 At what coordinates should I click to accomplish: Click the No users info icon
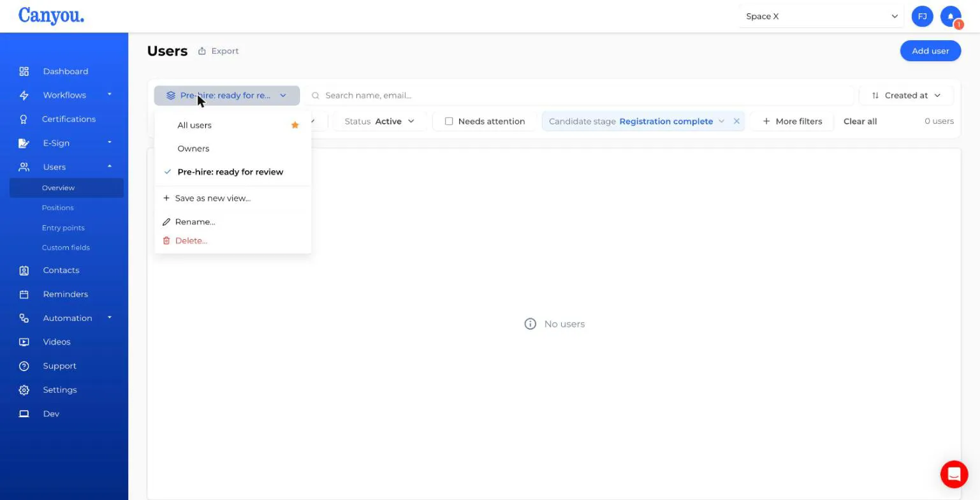[530, 324]
